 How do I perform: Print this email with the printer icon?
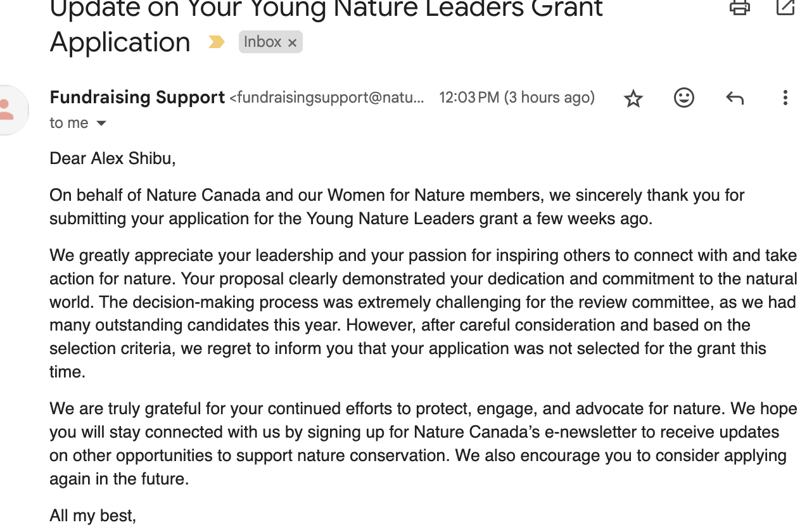tap(739, 8)
